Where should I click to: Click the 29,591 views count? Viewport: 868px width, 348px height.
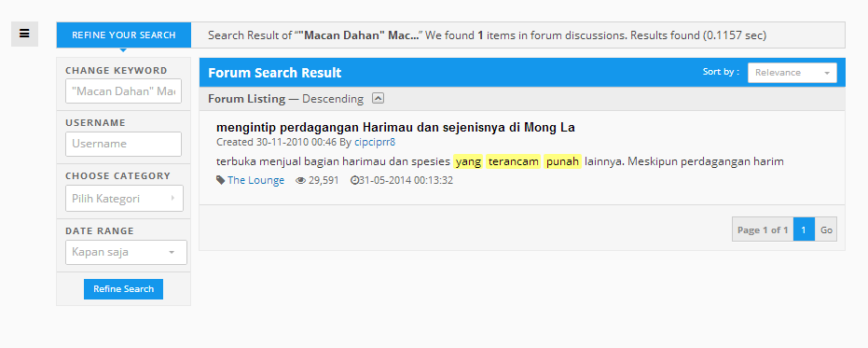pos(324,180)
